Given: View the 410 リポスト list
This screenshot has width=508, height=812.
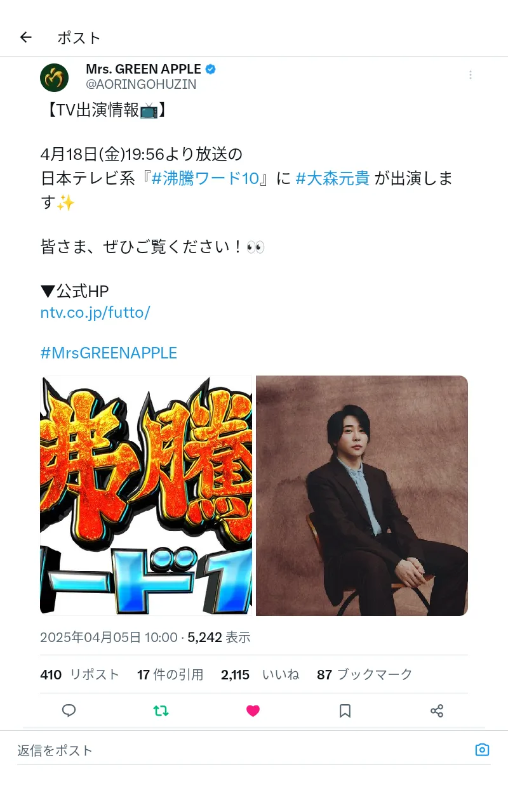Looking at the screenshot, I should click(x=79, y=674).
